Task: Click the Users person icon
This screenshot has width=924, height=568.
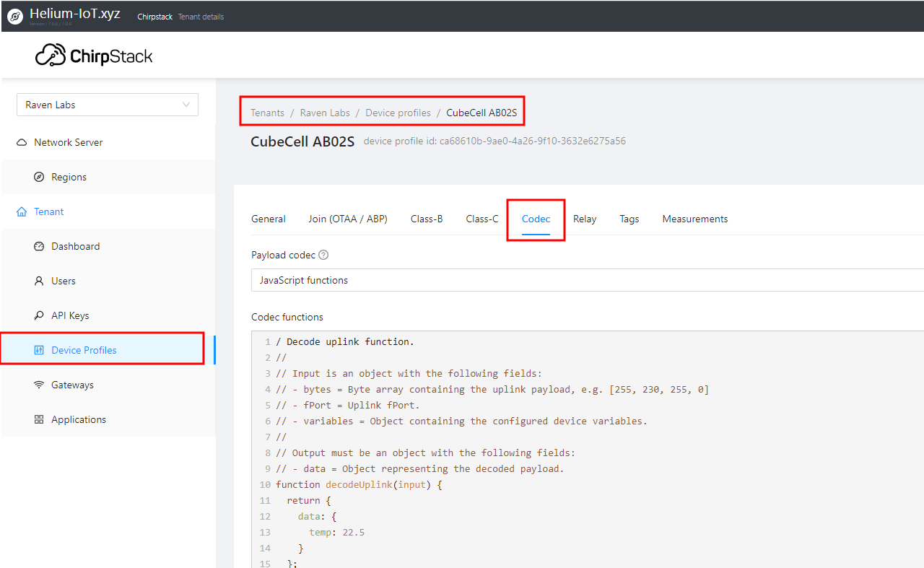Action: click(39, 281)
